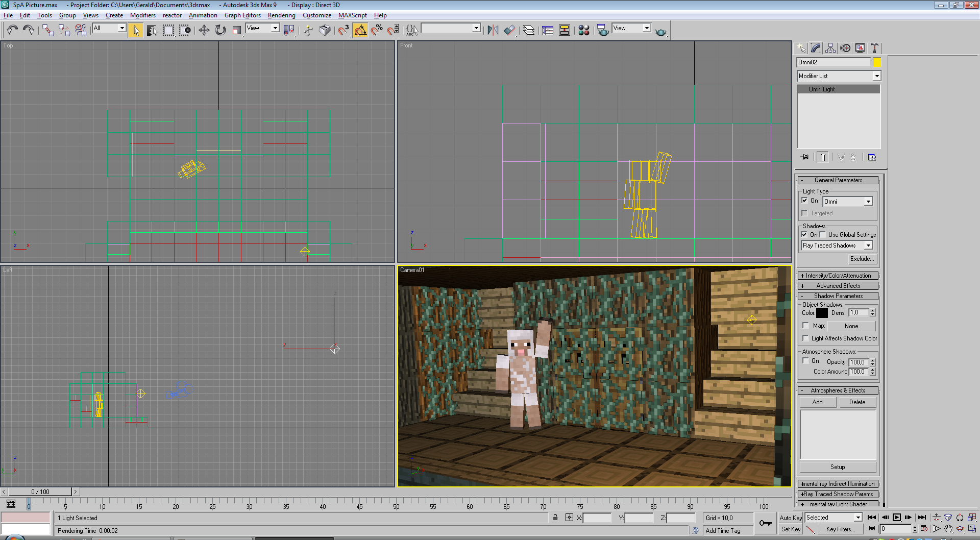Viewport: 980px width, 540px height.
Task: Open Select by Name dialog
Action: (x=152, y=31)
